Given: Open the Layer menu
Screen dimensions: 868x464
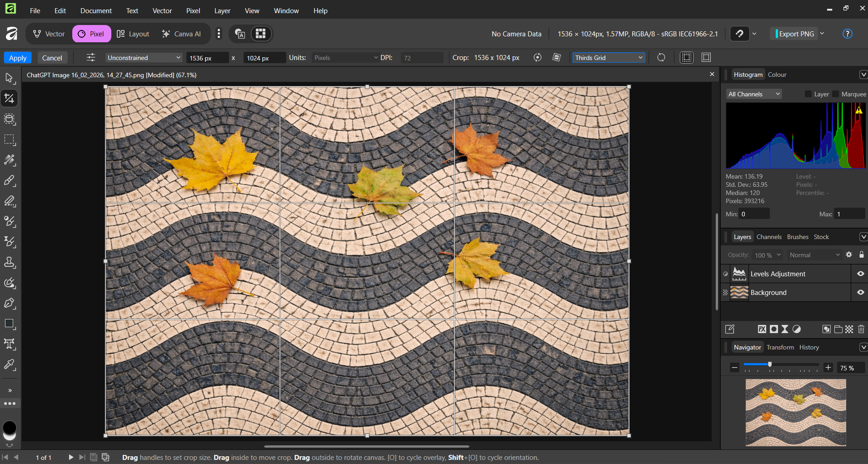Looking at the screenshot, I should (x=222, y=10).
